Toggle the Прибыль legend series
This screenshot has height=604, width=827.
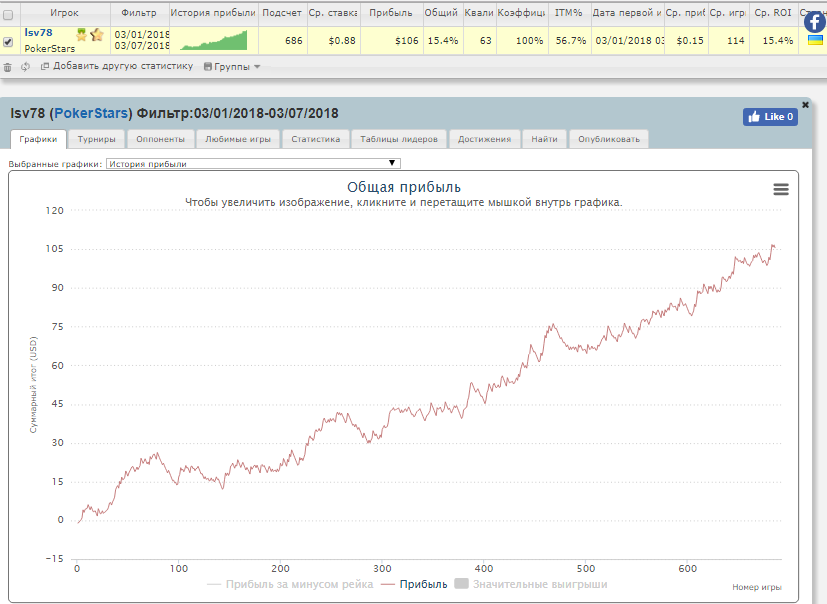[414, 584]
